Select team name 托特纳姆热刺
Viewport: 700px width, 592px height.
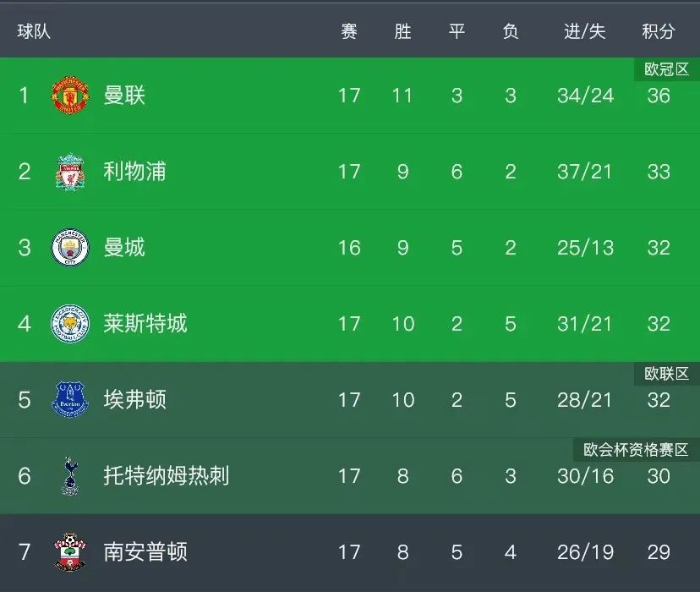coord(166,476)
